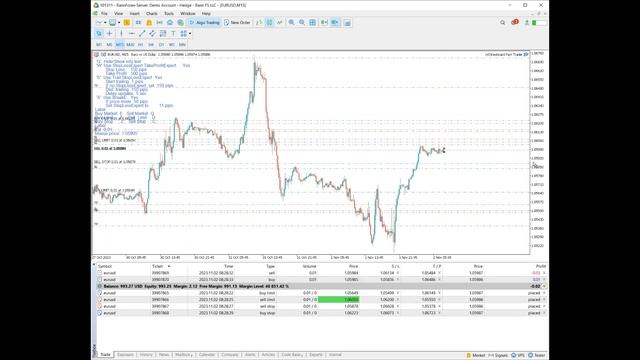
Task: Switch to the H1 timeframe
Action: pos(140,44)
